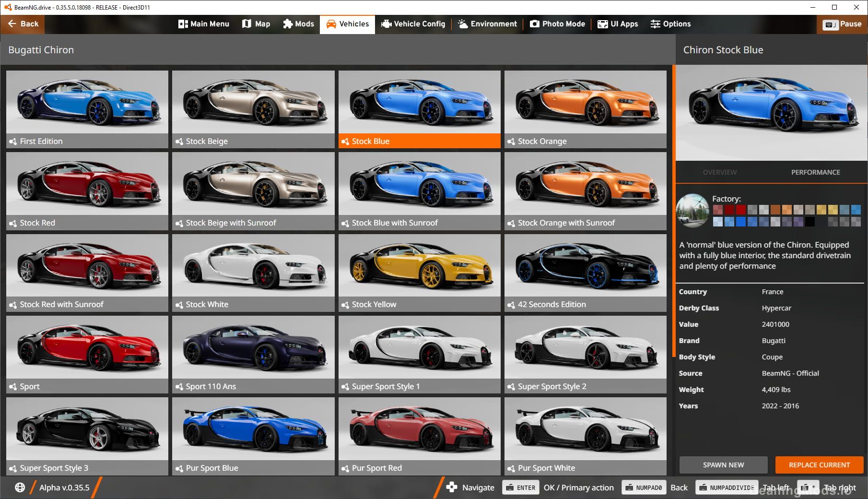Click the Alpha v.0.35.5 version text
The width and height of the screenshot is (868, 499).
tap(64, 487)
